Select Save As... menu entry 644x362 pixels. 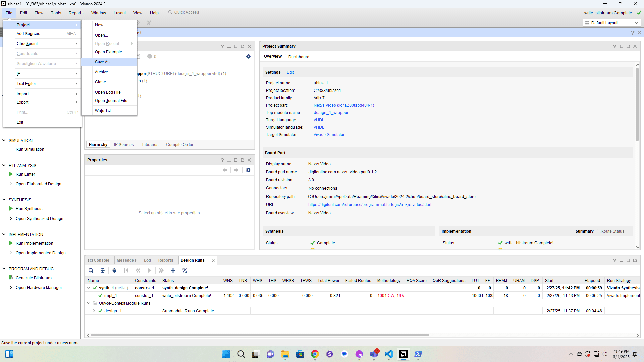pos(104,62)
